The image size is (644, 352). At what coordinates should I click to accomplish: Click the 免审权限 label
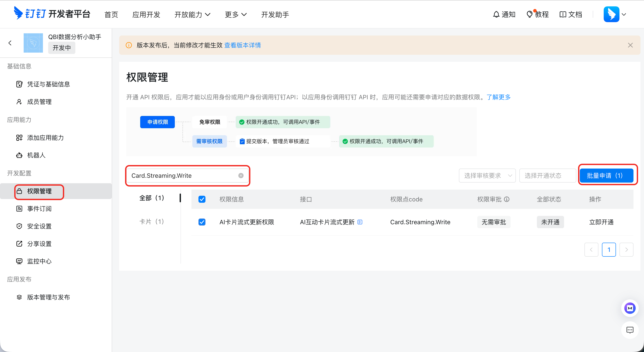pos(209,122)
